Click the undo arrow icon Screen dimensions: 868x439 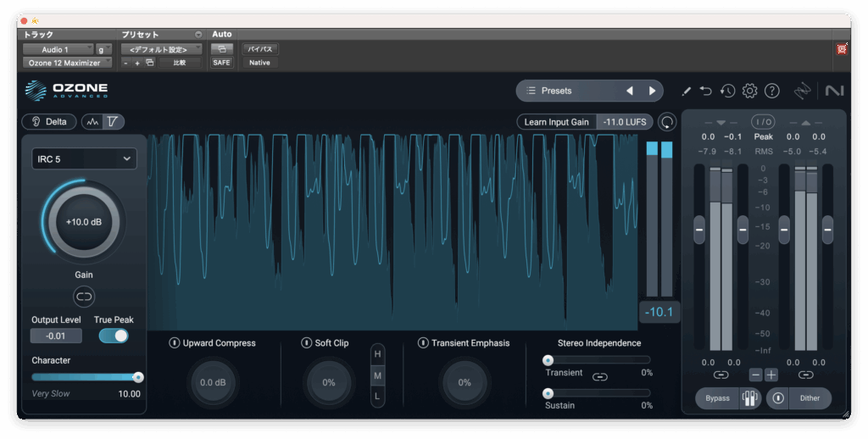pos(706,91)
